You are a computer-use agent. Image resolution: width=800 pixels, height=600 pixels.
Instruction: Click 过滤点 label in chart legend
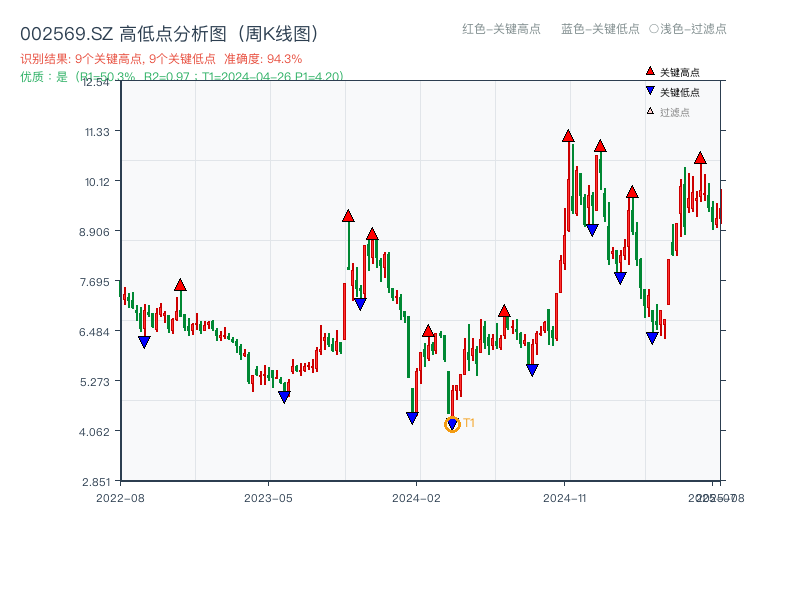[674, 112]
